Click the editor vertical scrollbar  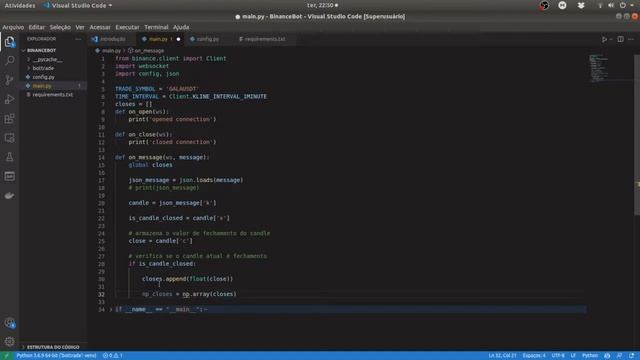pos(637,135)
